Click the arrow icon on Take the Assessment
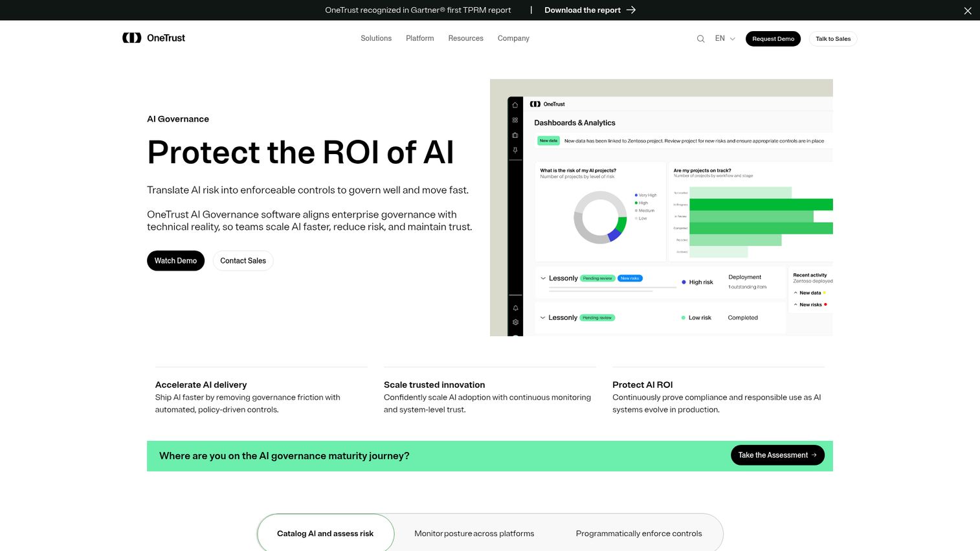Viewport: 980px width, 551px height. 814,455
